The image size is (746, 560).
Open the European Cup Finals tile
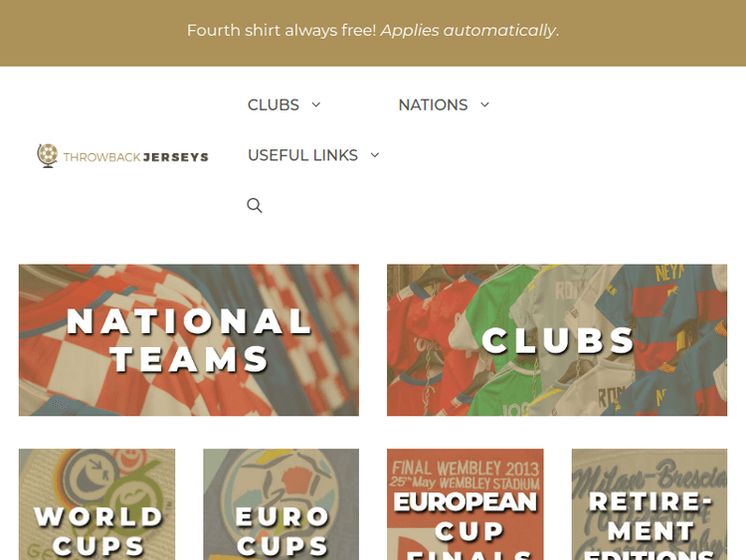pos(465,504)
